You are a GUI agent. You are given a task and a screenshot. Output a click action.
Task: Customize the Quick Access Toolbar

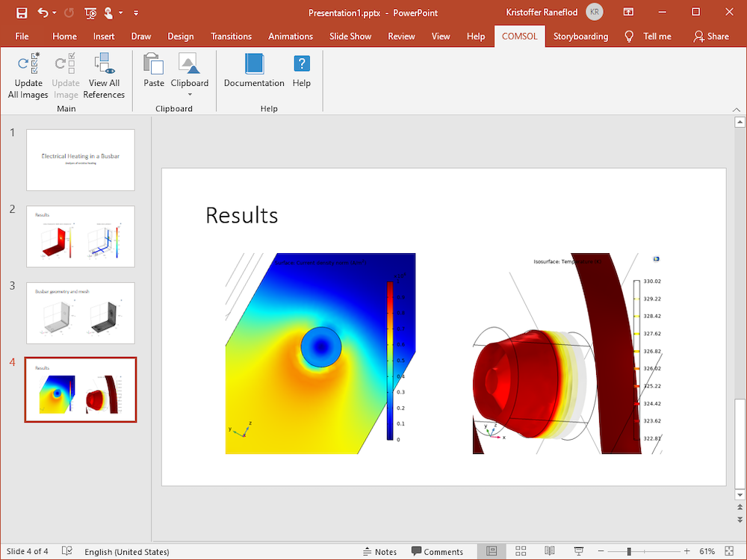(x=136, y=13)
